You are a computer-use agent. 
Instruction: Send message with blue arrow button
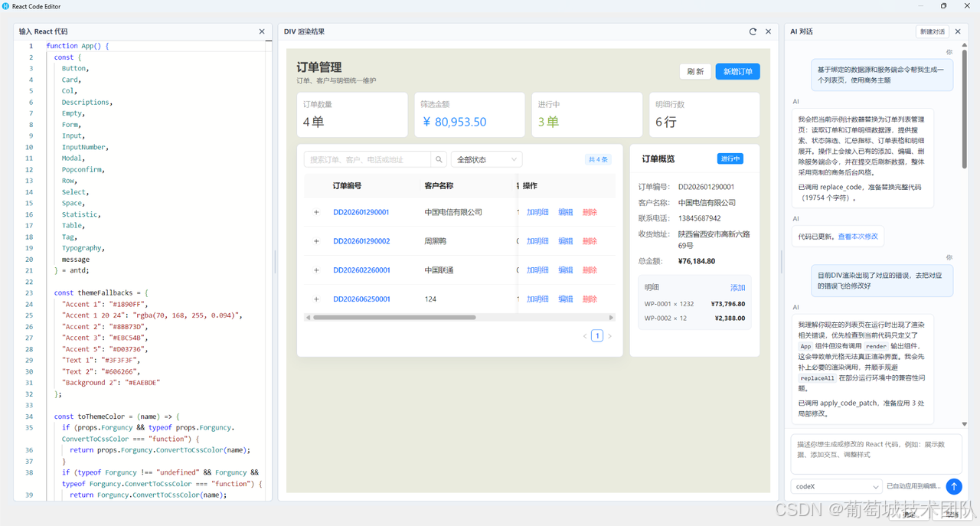click(953, 486)
